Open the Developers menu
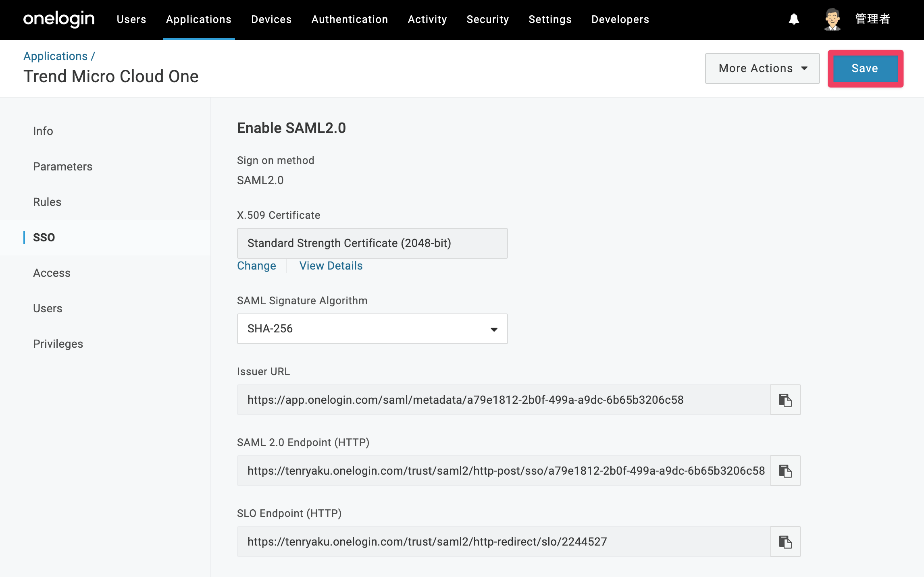This screenshot has width=924, height=577. (x=620, y=19)
